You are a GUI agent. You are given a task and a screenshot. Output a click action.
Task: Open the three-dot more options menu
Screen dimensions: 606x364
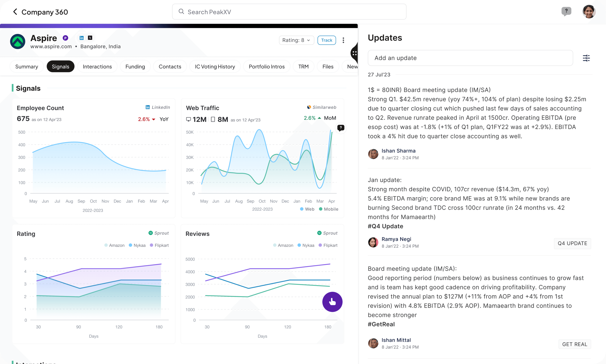pos(343,40)
